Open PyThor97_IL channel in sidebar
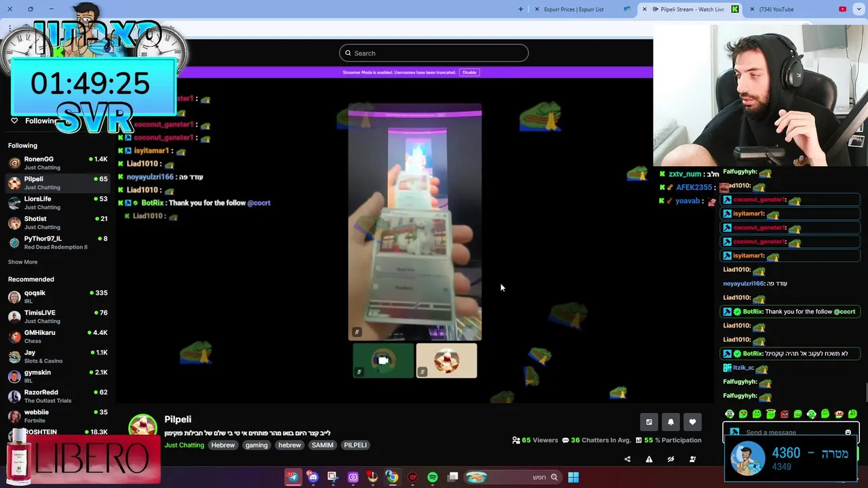Screen dimensions: 868x488 (58, 242)
